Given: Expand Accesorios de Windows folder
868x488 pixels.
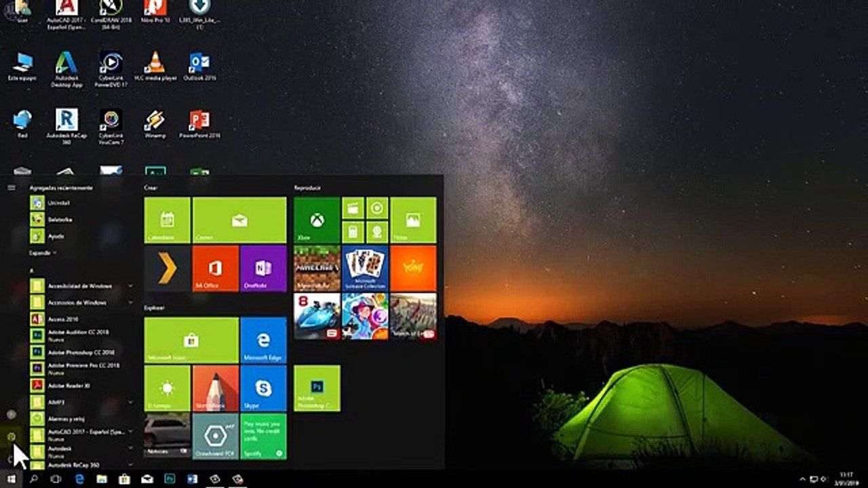Looking at the screenshot, I should point(80,302).
